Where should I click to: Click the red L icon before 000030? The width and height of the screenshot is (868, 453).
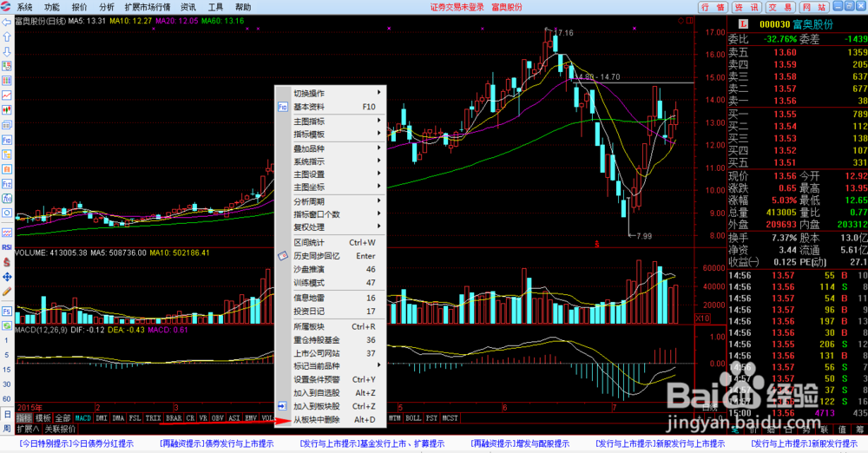[743, 24]
